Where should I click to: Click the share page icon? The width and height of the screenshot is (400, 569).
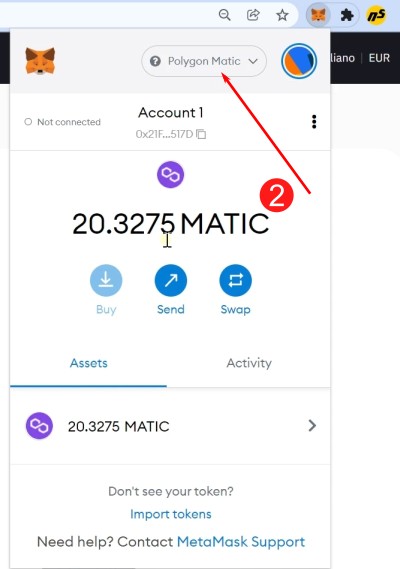pyautogui.click(x=253, y=15)
